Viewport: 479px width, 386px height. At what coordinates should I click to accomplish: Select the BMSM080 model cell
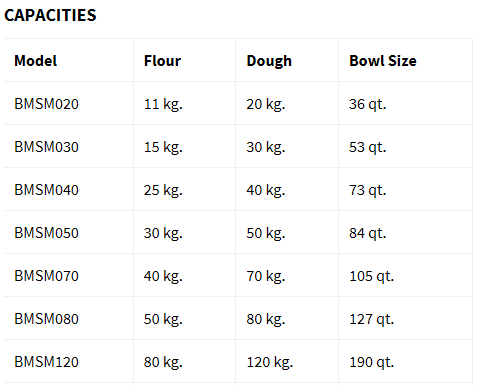pyautogui.click(x=46, y=319)
